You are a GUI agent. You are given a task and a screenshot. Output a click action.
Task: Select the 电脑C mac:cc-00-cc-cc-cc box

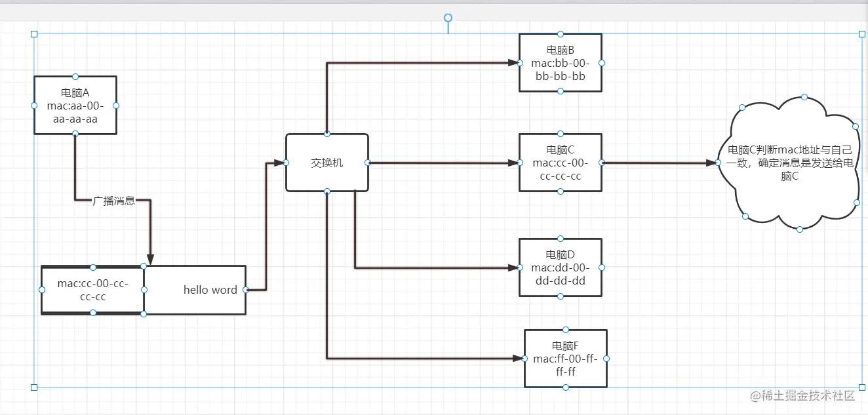(561, 163)
